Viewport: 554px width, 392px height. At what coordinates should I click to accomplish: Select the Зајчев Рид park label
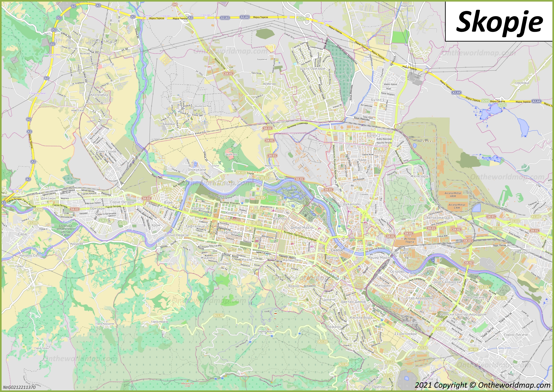click(x=231, y=154)
